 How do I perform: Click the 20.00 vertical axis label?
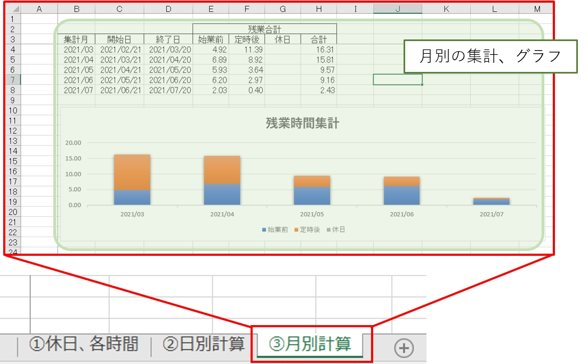click(73, 142)
